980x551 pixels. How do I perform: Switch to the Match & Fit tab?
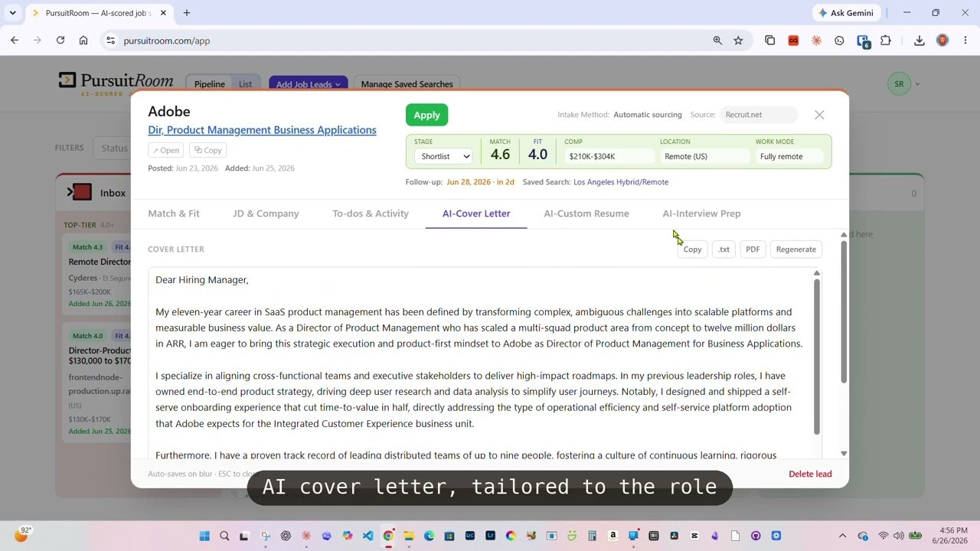click(174, 214)
